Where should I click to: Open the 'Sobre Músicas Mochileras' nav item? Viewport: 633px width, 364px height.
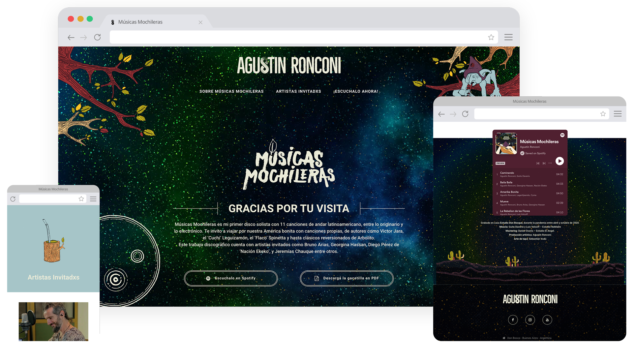tap(231, 91)
